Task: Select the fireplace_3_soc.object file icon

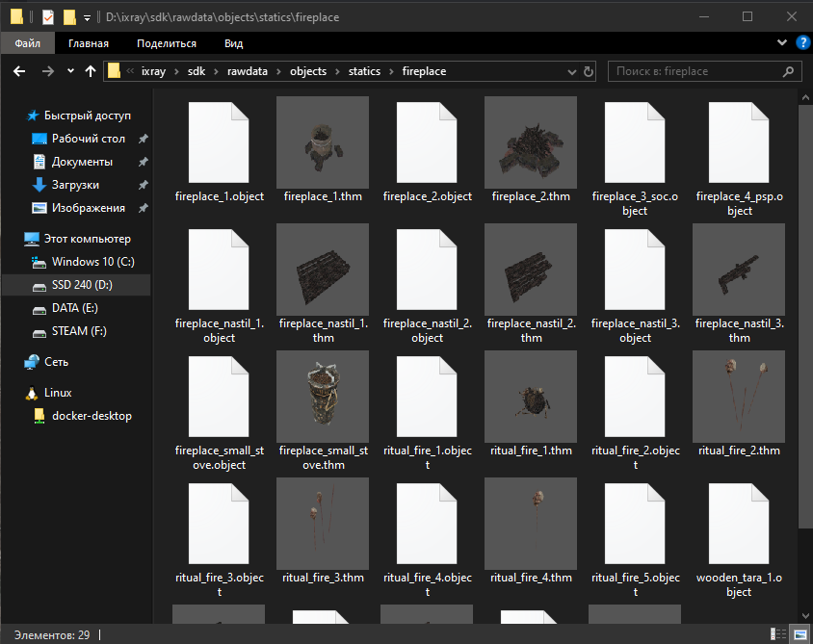Action: click(x=635, y=142)
